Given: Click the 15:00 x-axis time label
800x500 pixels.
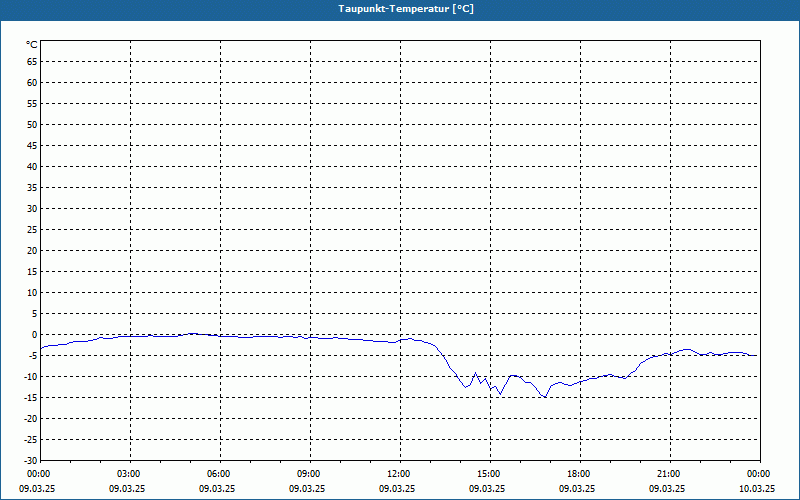Looking at the screenshot, I should click(489, 474).
